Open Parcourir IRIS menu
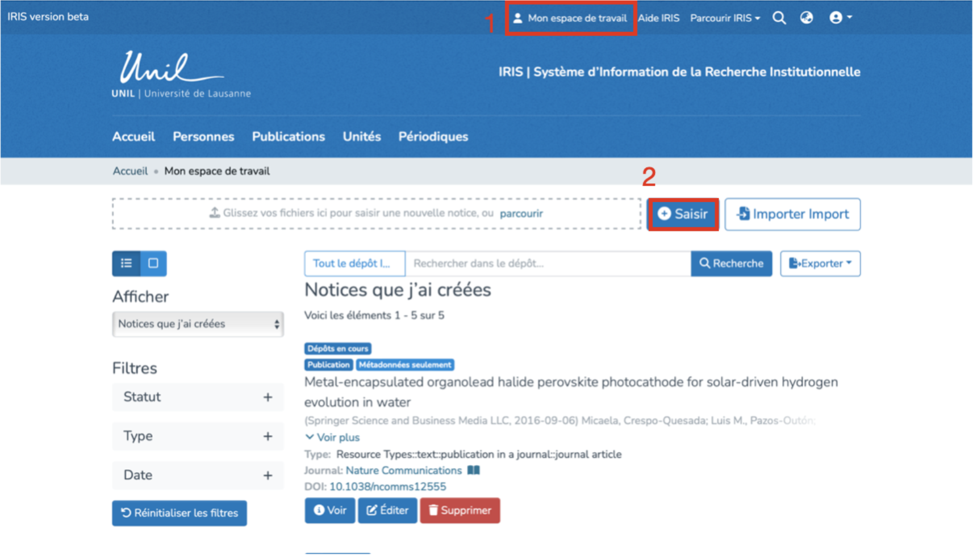Screen dimensions: 977x560 click(724, 18)
